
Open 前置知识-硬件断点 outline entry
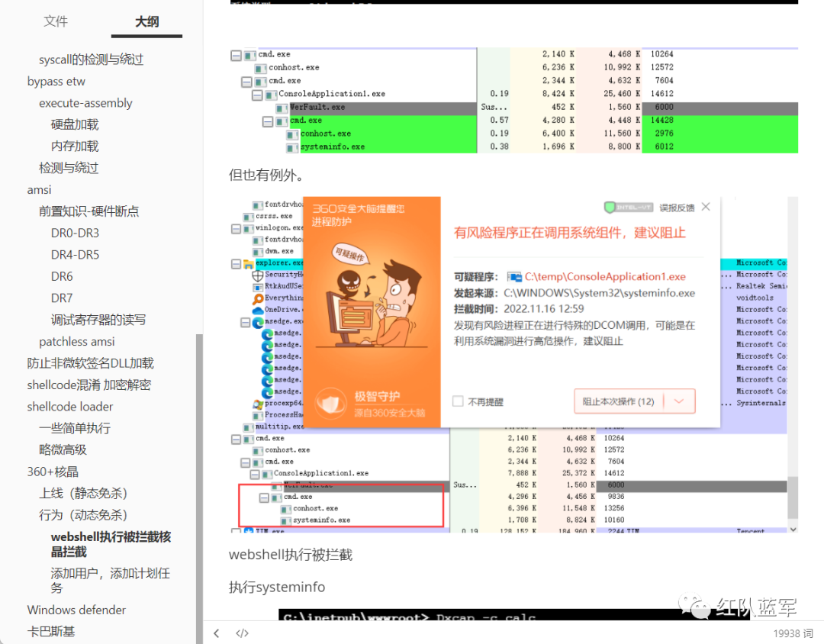pyautogui.click(x=89, y=211)
